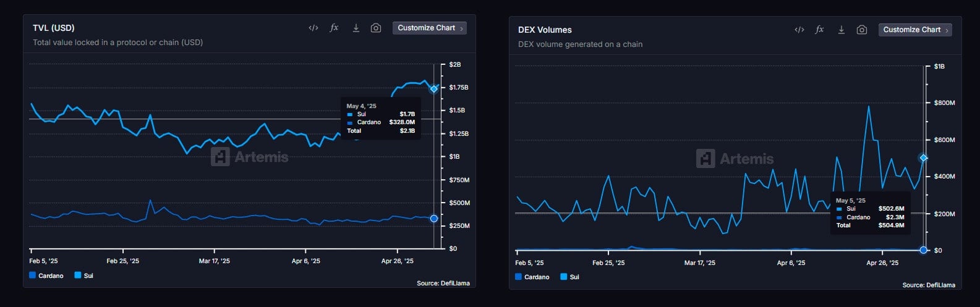Open Customize Chart on DEX Volumes panel
Image resolution: width=980 pixels, height=307 pixels.
[x=914, y=30]
